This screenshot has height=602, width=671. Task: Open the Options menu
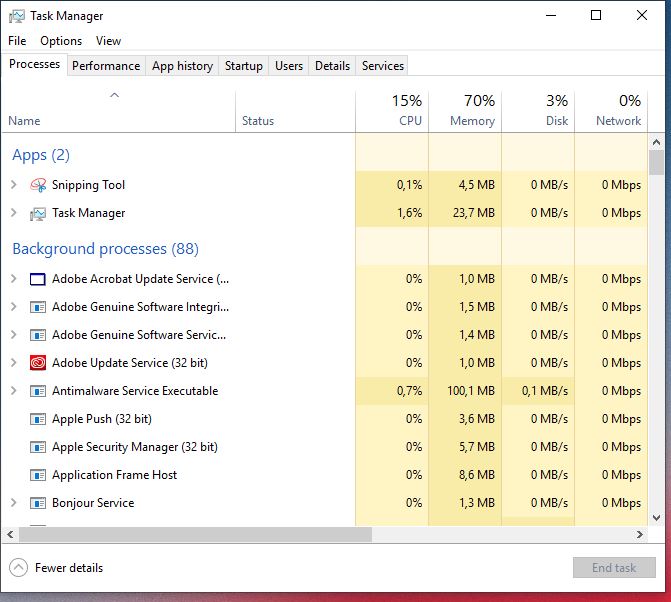(61, 41)
